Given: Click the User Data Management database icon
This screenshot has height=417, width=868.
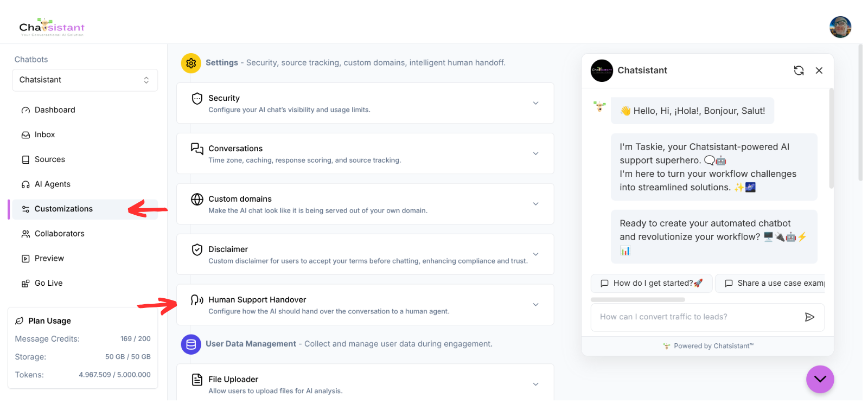Looking at the screenshot, I should (x=191, y=344).
